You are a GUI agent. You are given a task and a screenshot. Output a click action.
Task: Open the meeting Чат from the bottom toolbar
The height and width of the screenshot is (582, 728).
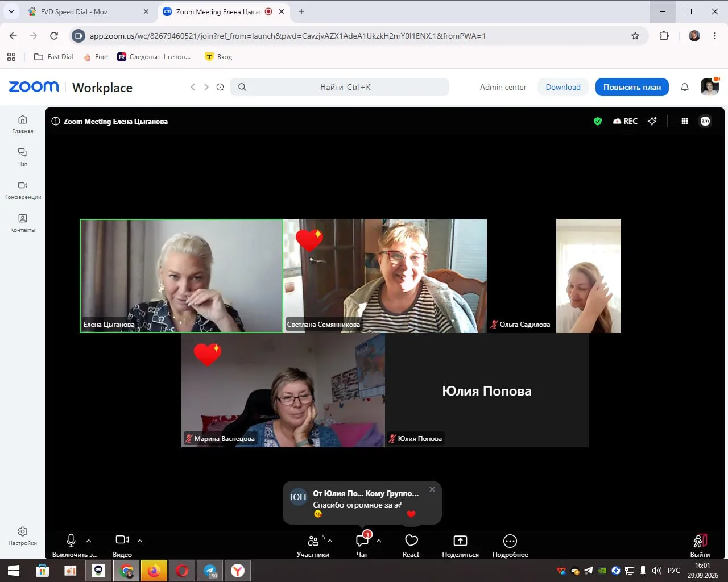tap(362, 545)
